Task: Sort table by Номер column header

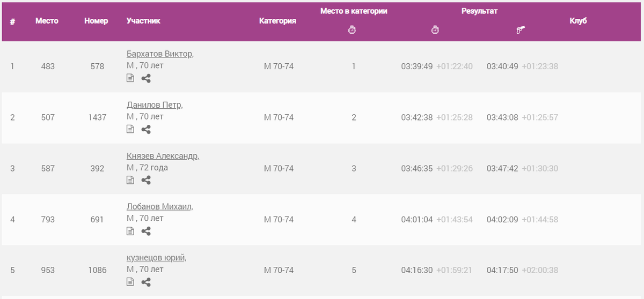Action: point(96,21)
